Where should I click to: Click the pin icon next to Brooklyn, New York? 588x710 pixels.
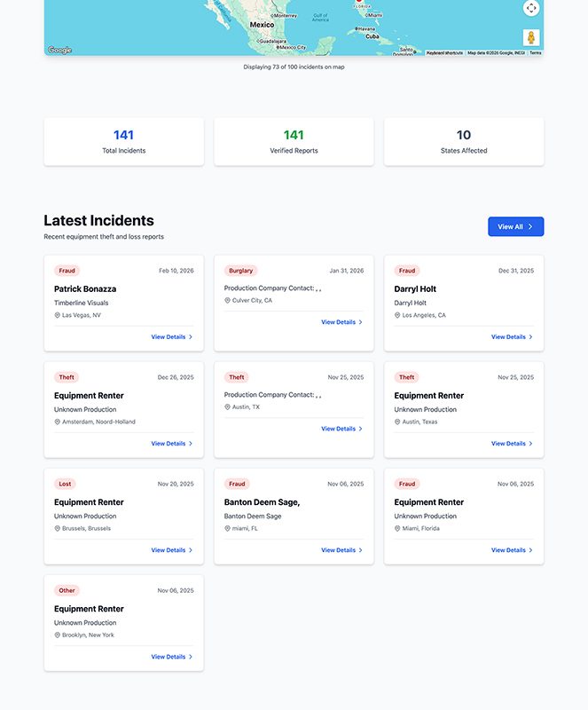[58, 635]
